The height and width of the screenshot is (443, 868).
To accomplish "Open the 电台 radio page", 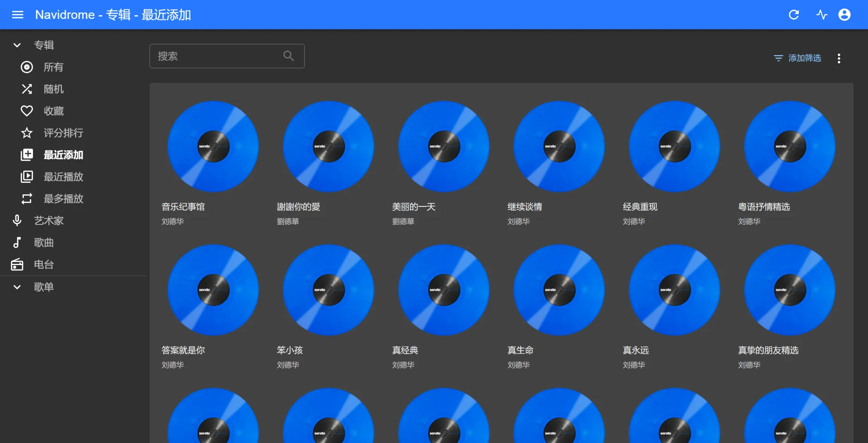I will [44, 265].
